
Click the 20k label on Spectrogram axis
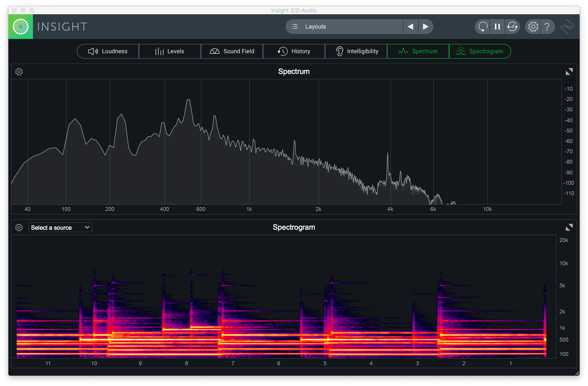pyautogui.click(x=564, y=240)
